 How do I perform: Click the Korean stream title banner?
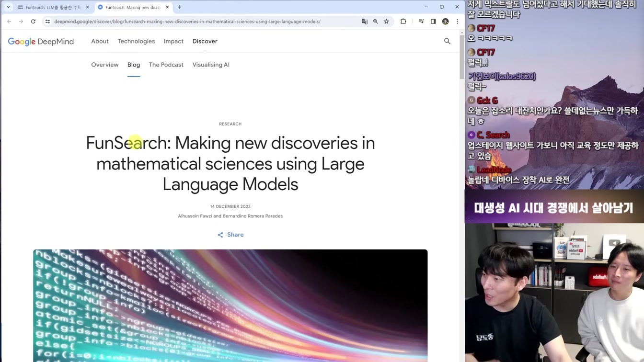(553, 208)
